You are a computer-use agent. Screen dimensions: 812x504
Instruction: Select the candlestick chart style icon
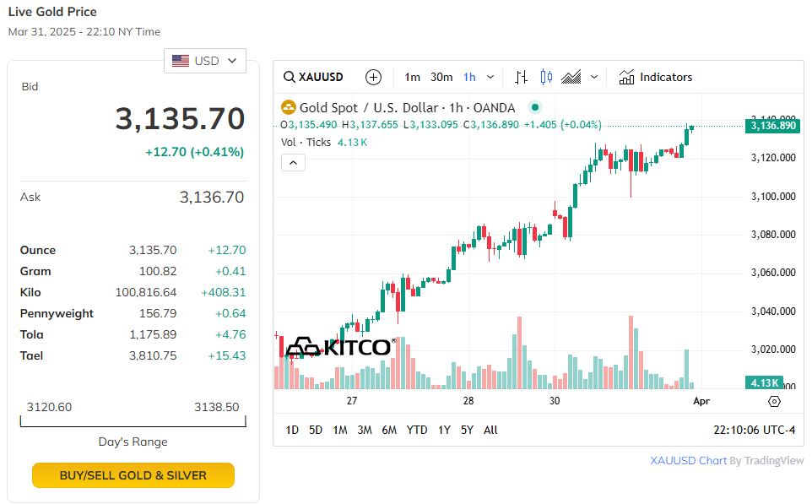pyautogui.click(x=546, y=78)
